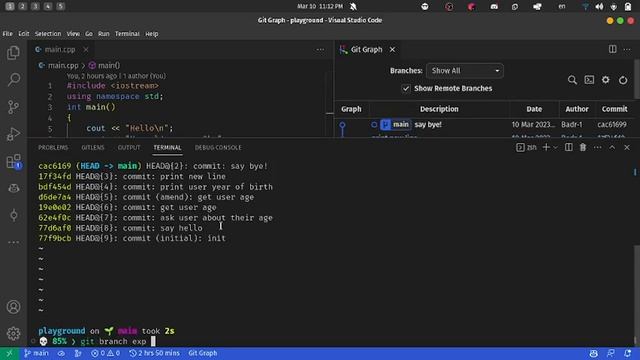
Task: Click the feedback icon in status bar
Action: (x=611, y=353)
